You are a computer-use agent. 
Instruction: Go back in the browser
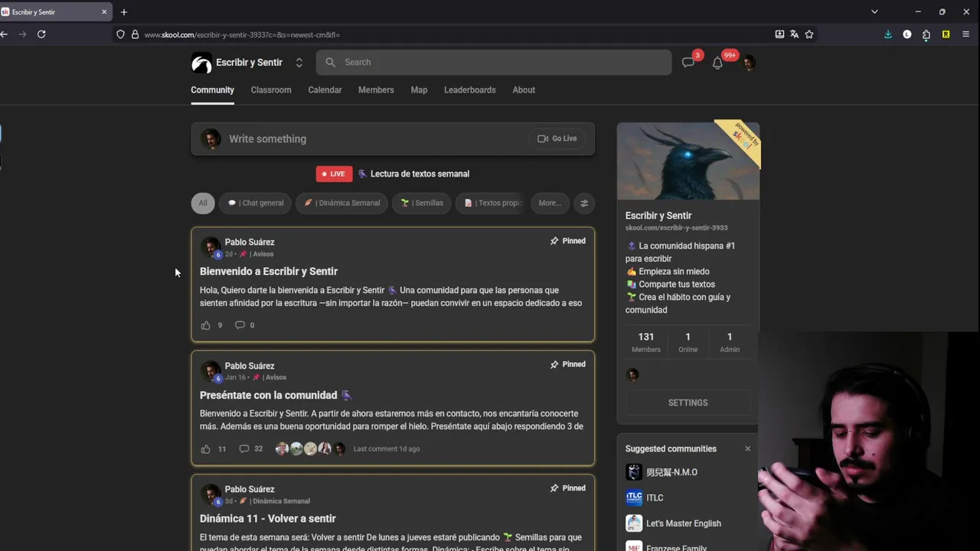click(x=4, y=34)
